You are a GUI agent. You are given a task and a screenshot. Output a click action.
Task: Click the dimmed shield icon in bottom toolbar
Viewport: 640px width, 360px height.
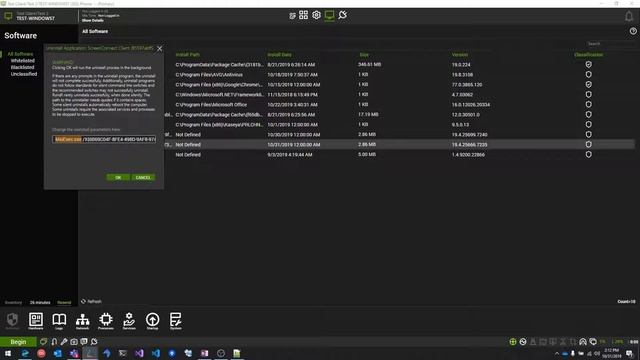[12, 320]
